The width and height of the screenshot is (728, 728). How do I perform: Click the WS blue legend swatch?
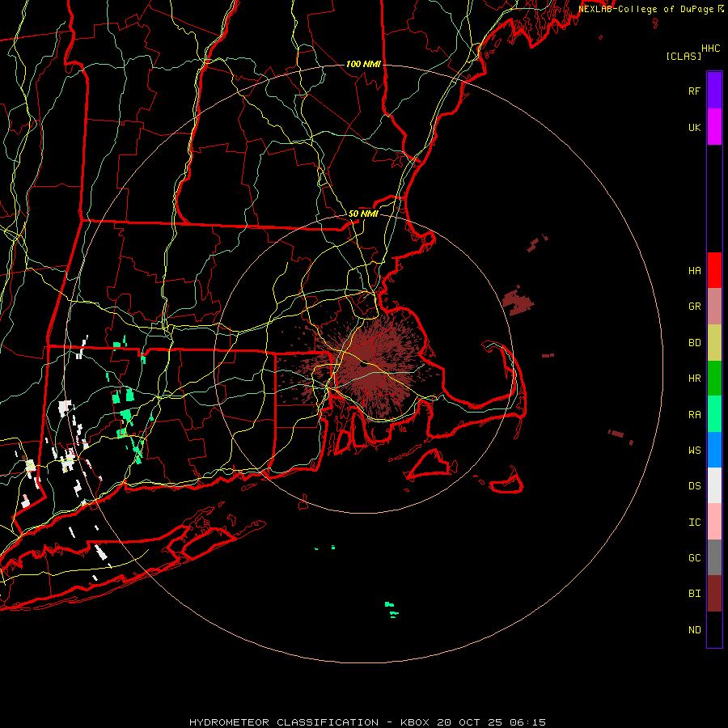click(x=714, y=450)
